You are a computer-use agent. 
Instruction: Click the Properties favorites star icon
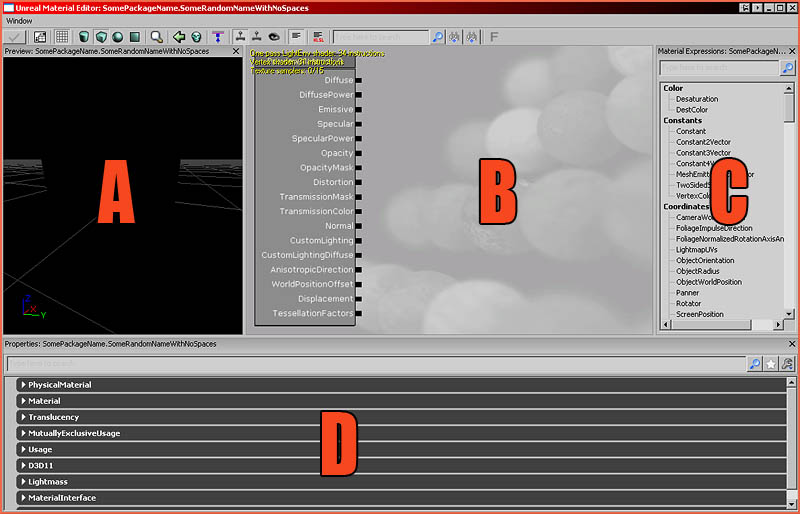(x=771, y=363)
